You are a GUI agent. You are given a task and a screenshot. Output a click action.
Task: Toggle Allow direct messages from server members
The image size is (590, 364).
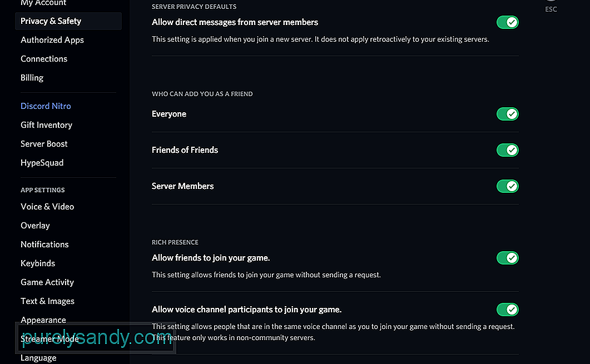pos(507,22)
